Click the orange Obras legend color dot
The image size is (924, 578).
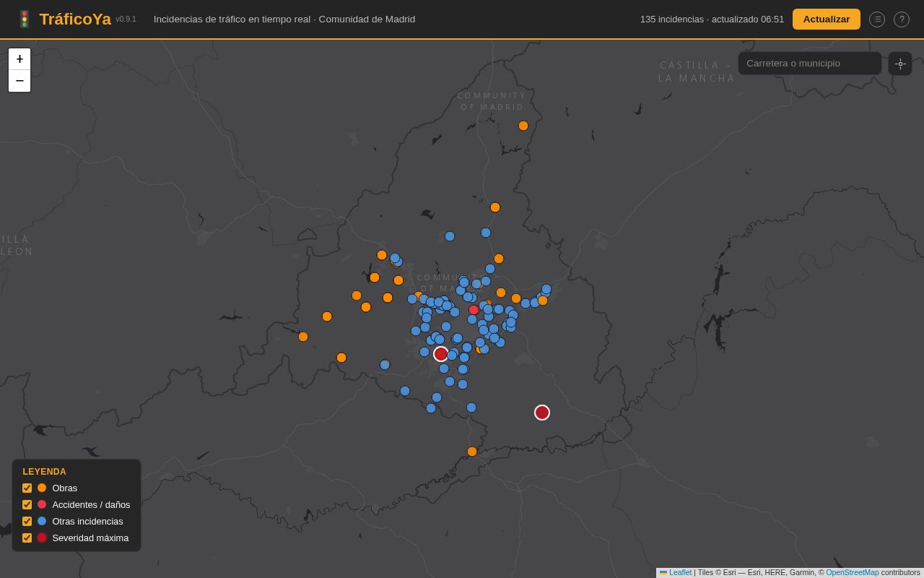[42, 488]
